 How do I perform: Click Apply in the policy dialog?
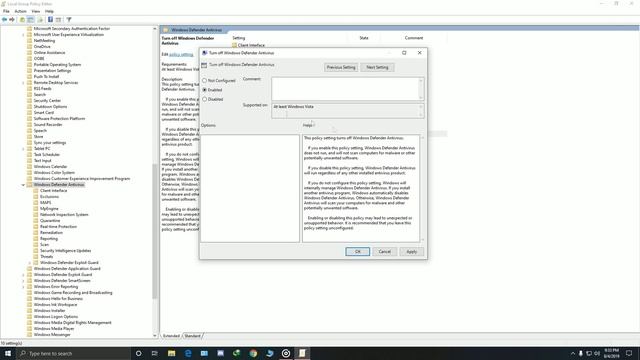(411, 251)
